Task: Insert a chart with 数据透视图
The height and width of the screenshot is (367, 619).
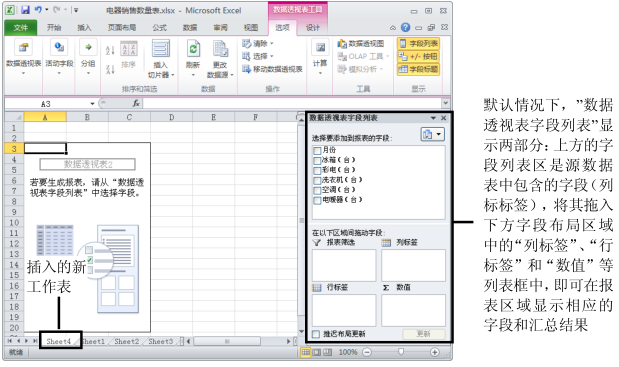Action: 360,43
